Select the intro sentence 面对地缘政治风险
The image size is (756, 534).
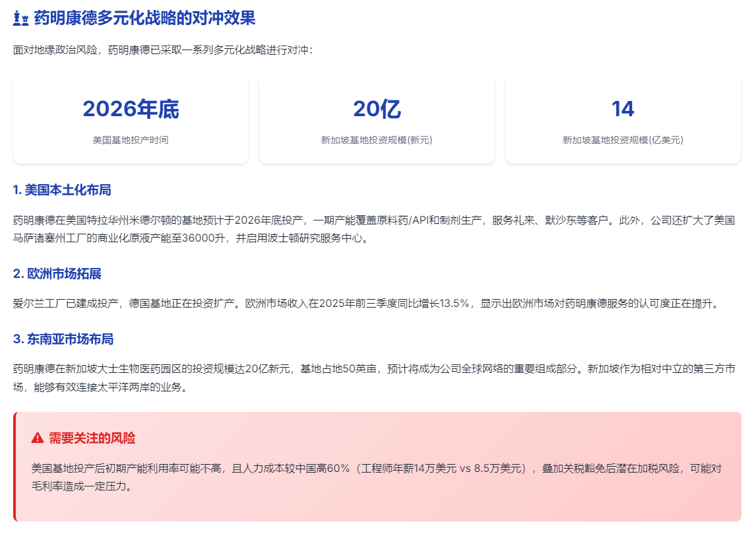tap(163, 50)
